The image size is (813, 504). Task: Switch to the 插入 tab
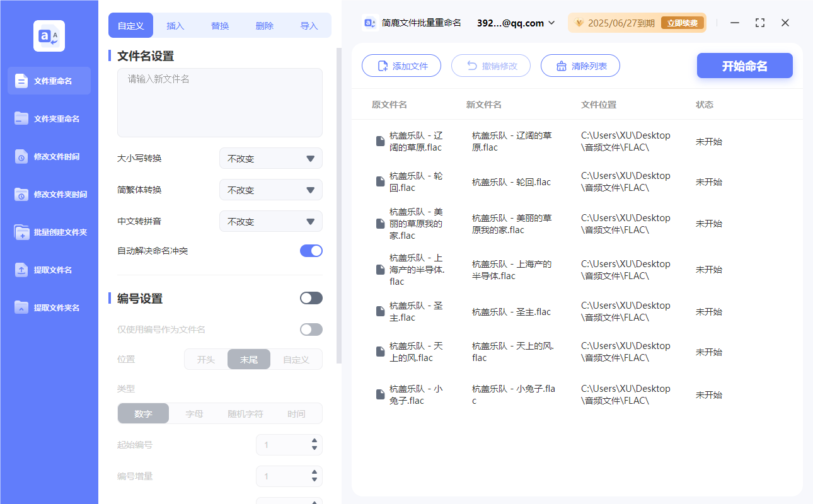click(175, 25)
